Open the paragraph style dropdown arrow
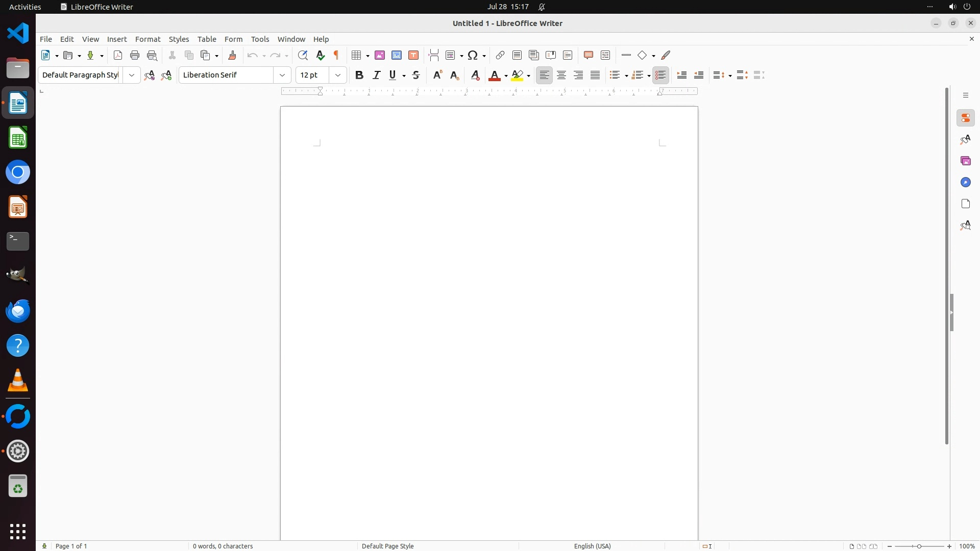 [x=132, y=75]
